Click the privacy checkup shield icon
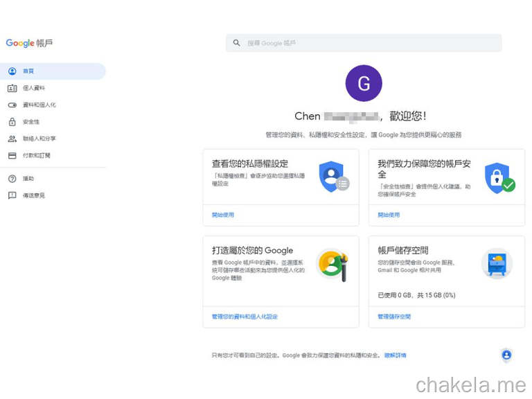Screen dimensions: 532x399 tap(334, 177)
